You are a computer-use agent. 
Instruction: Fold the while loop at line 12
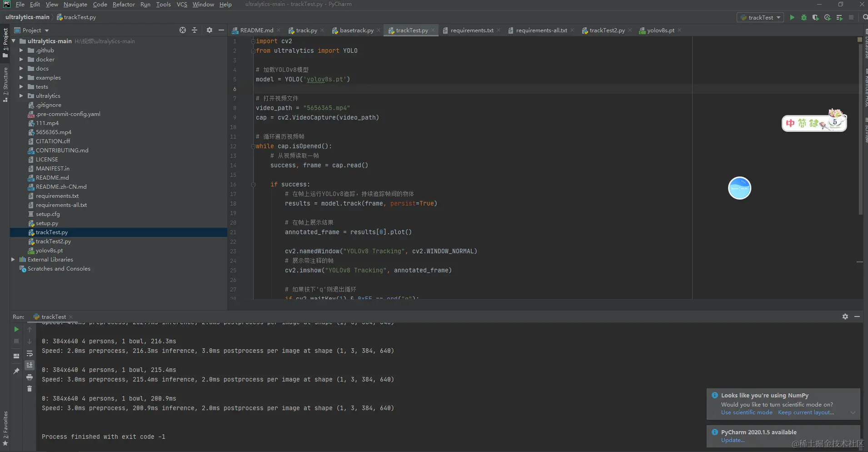pos(253,146)
